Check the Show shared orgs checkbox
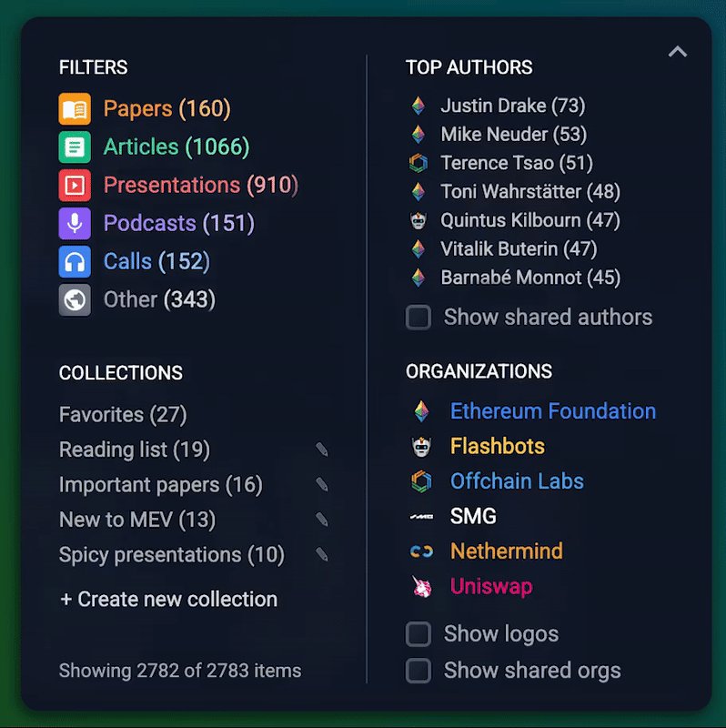 (x=418, y=671)
